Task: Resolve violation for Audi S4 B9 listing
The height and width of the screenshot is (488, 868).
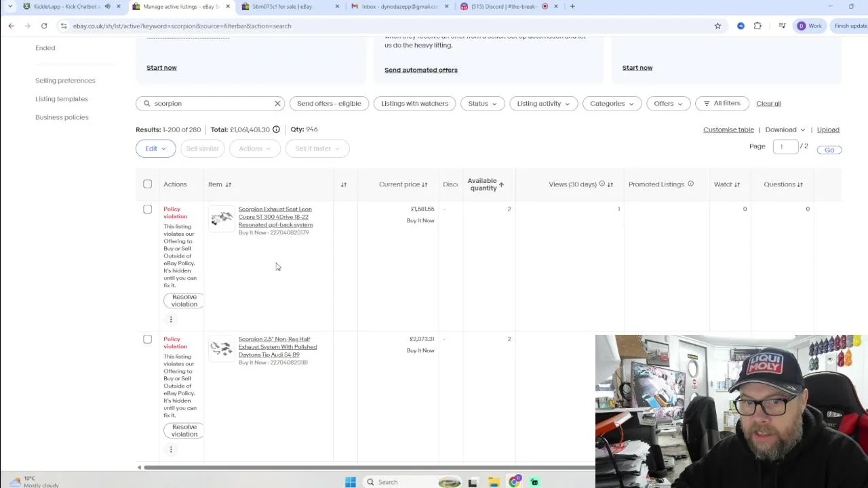Action: point(184,430)
